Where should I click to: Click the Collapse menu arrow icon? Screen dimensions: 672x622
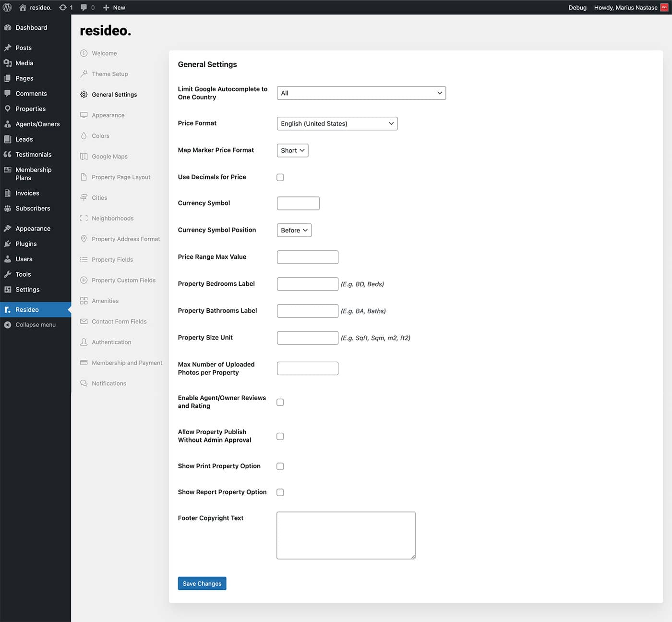coord(8,325)
